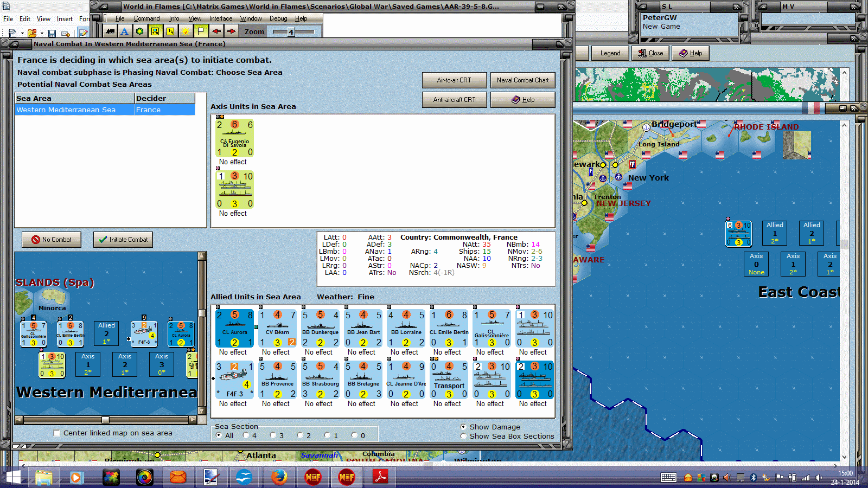Click the Zoom slider handle

(x=291, y=32)
